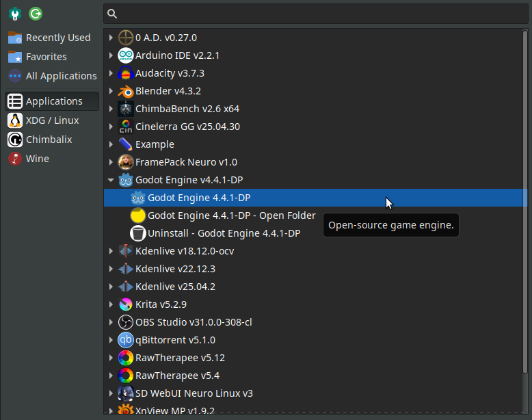Click the yellow Open Folder icon
The image size is (532, 420).
click(x=137, y=215)
